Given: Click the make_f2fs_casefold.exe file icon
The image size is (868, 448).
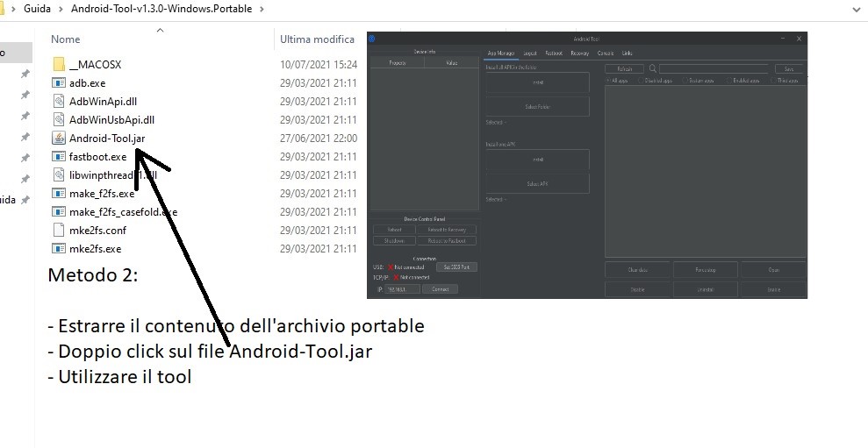Looking at the screenshot, I should pos(59,212).
